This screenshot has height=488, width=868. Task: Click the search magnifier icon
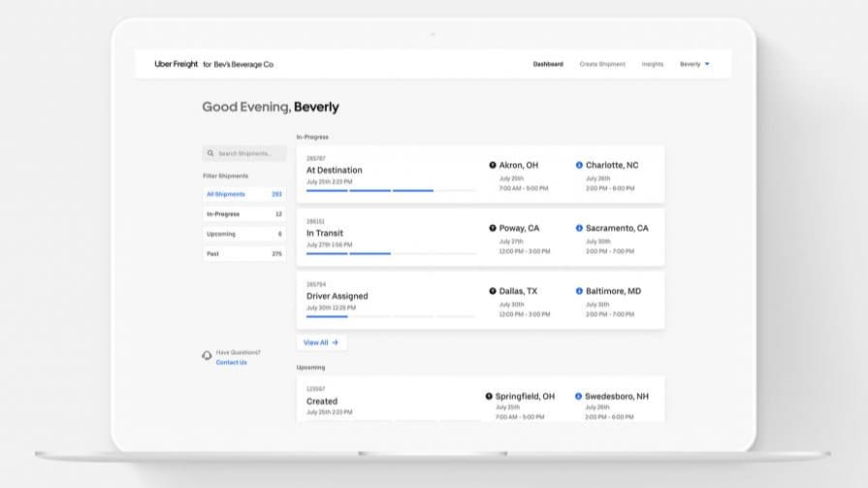tap(210, 153)
